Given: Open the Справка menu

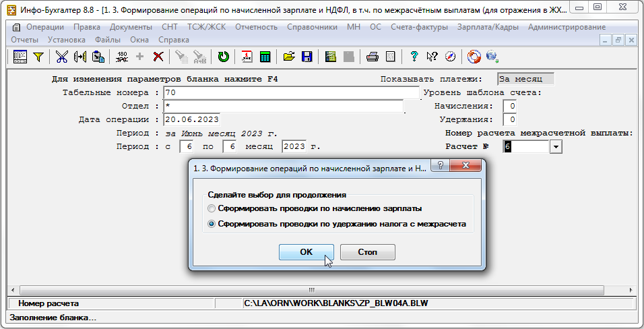Looking at the screenshot, I should coord(174,40).
